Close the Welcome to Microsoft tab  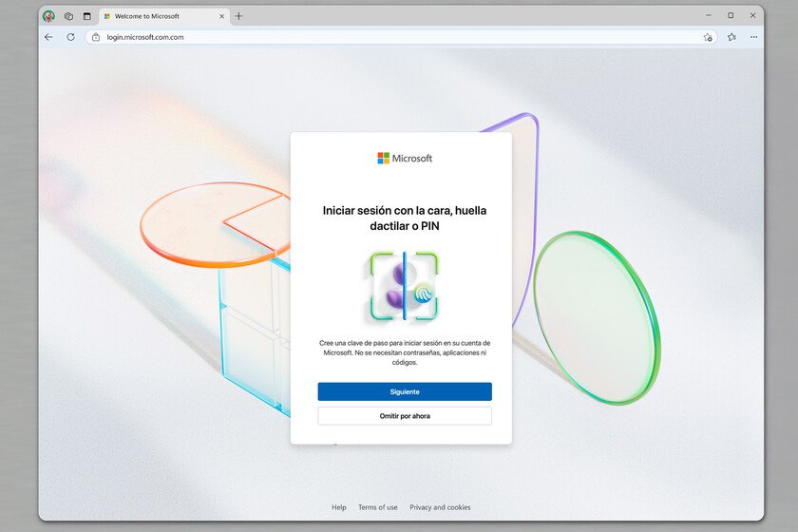coord(221,16)
